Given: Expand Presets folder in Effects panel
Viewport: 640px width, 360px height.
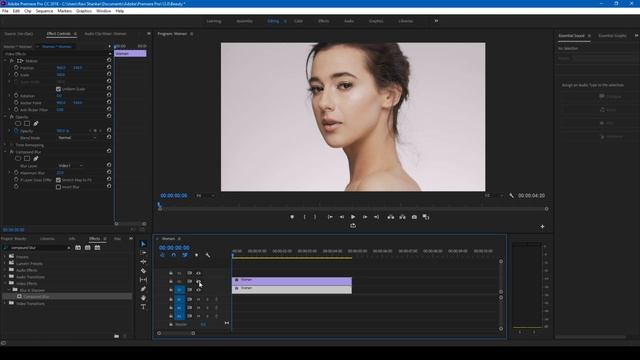Looking at the screenshot, I should (5, 257).
